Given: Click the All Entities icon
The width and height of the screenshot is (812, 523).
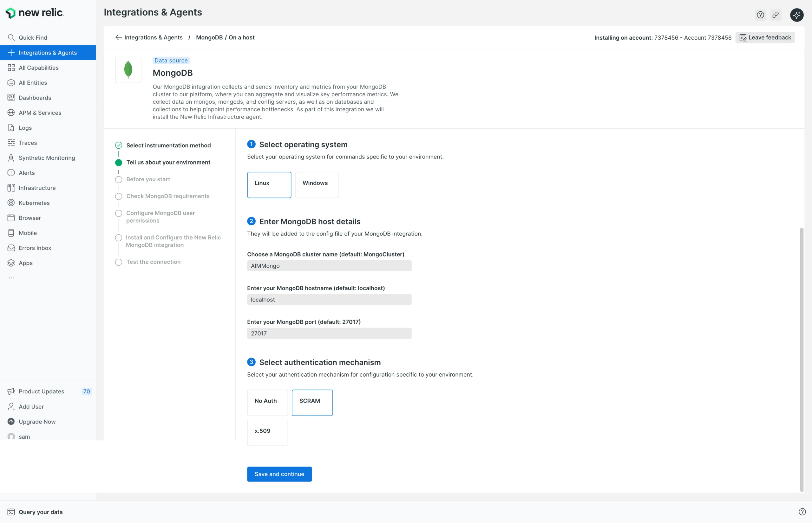Looking at the screenshot, I should pyautogui.click(x=11, y=82).
